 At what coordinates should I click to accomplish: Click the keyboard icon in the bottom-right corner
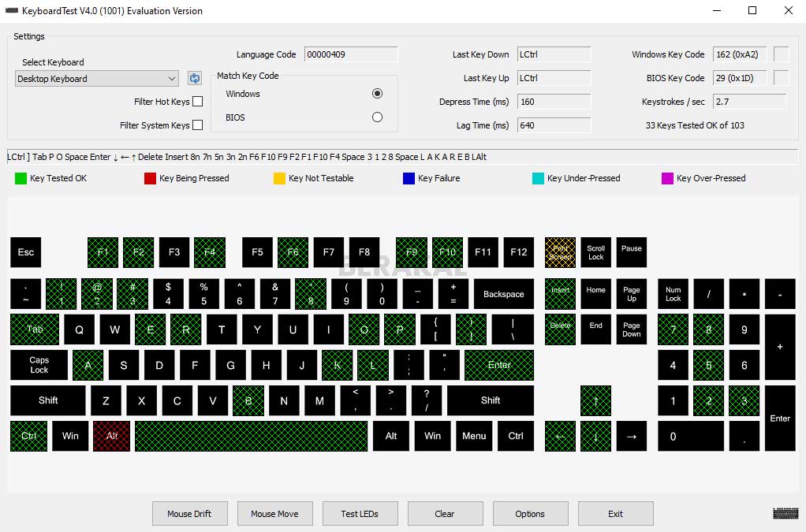click(785, 513)
